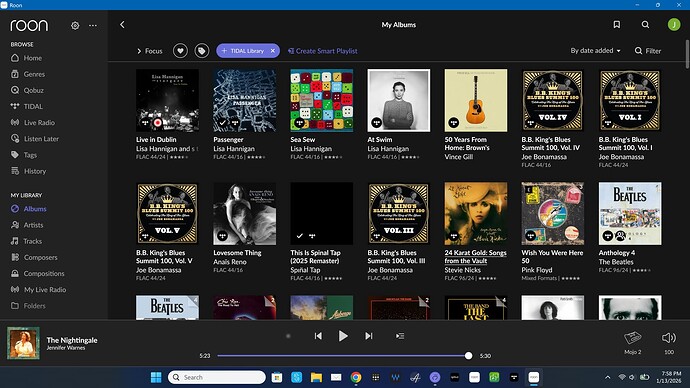The height and width of the screenshot is (388, 690).
Task: Open bookmarks icon in top bar
Action: 617,25
